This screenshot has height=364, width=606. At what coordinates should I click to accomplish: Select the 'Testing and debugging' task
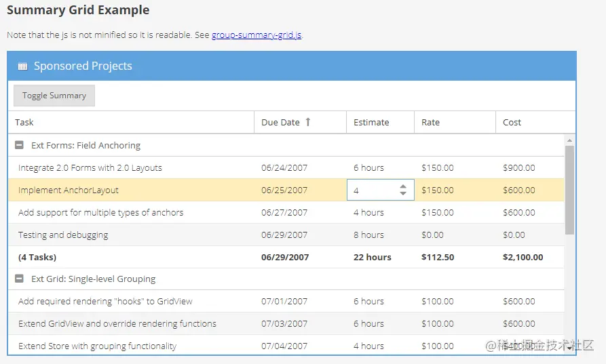pyautogui.click(x=63, y=235)
